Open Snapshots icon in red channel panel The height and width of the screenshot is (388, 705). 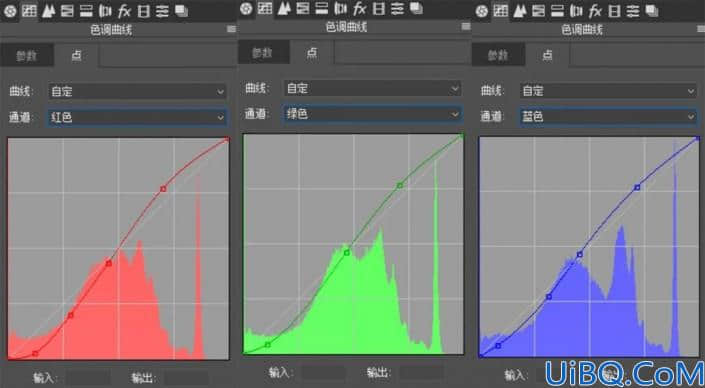(x=181, y=11)
